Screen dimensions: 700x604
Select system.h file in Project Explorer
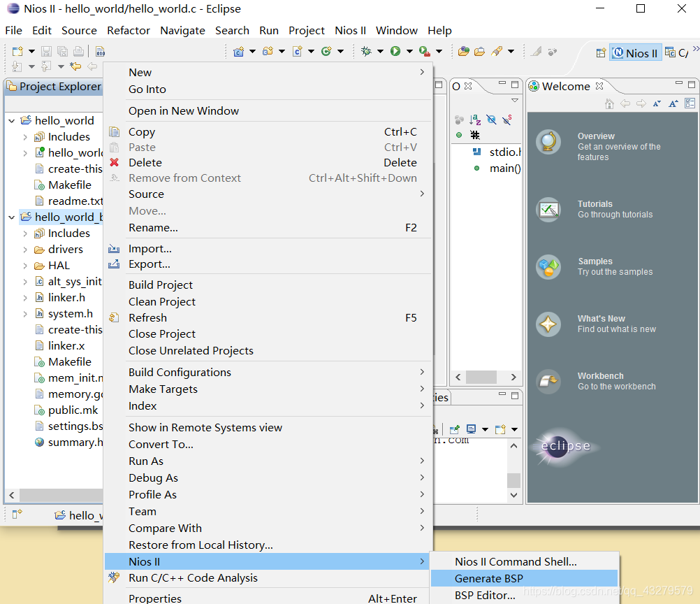[x=70, y=314]
